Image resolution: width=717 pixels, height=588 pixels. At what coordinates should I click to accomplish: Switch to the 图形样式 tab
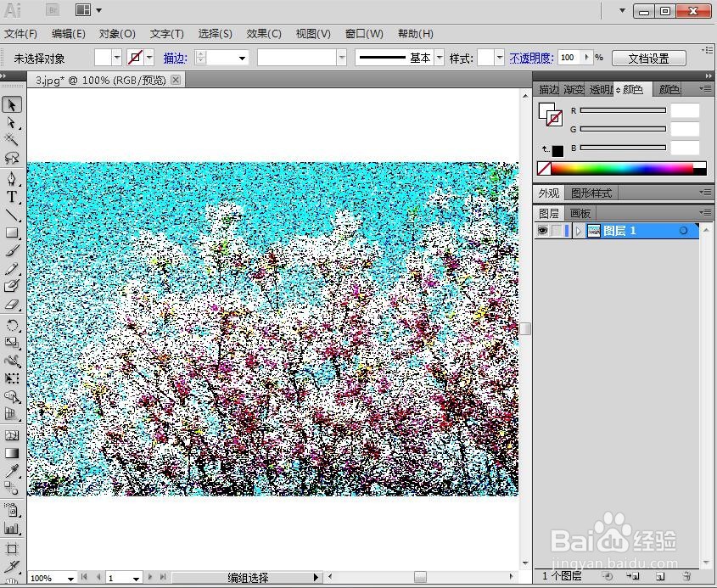591,193
